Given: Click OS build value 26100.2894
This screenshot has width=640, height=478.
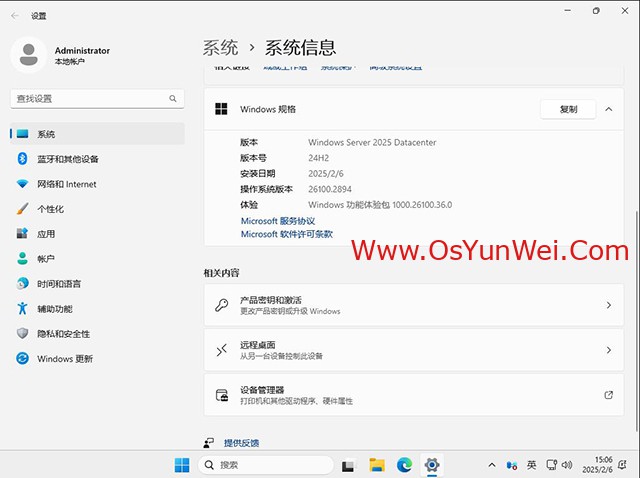Looking at the screenshot, I should point(330,189).
